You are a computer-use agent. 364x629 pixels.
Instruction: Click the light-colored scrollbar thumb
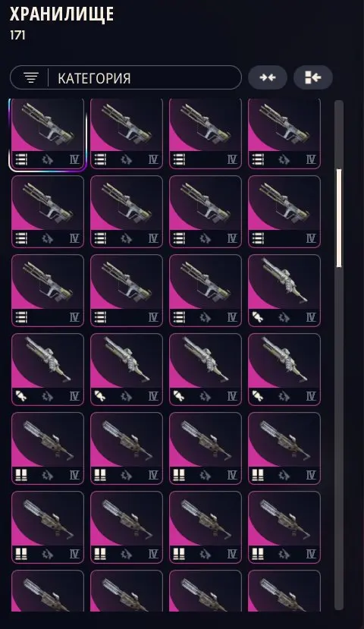(339, 218)
